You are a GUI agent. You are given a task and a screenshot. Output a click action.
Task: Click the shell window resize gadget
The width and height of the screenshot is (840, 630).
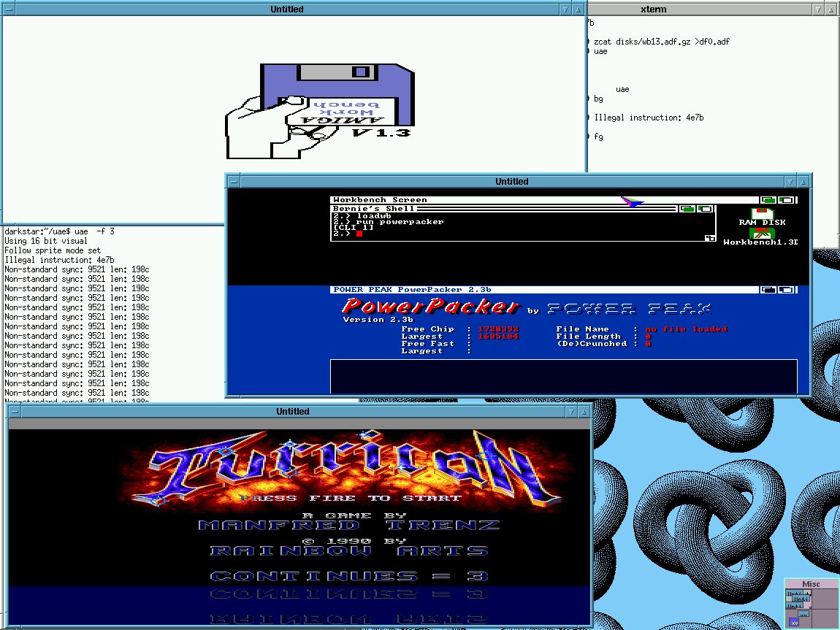(709, 238)
